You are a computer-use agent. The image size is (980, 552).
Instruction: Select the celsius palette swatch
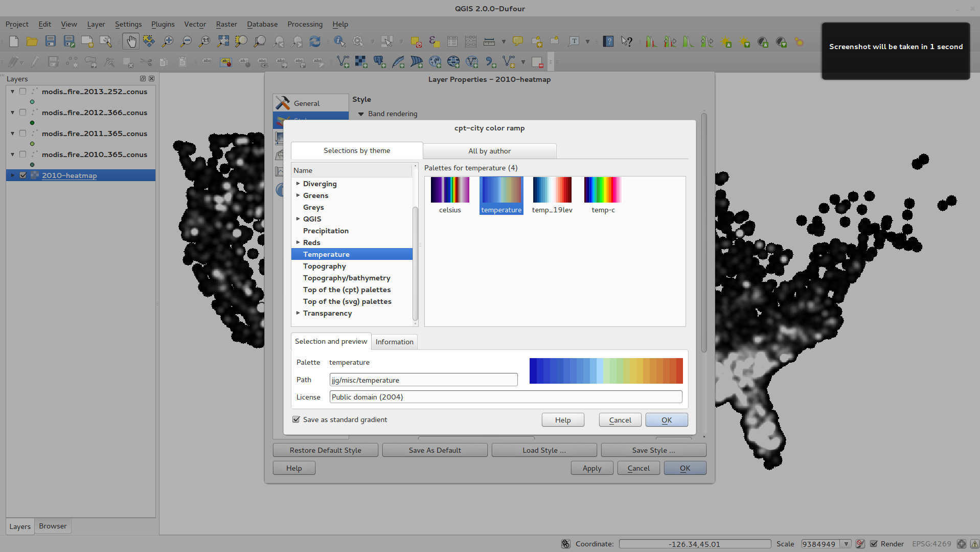450,190
